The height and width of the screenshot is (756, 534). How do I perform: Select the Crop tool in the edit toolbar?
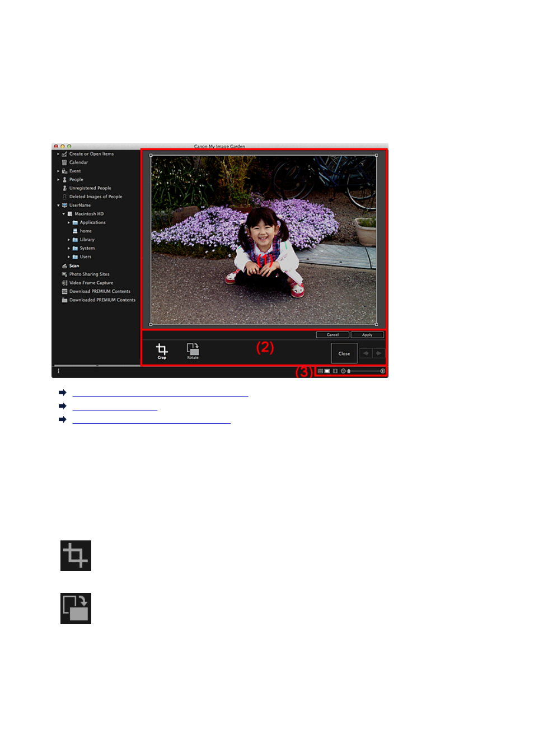coord(162,351)
